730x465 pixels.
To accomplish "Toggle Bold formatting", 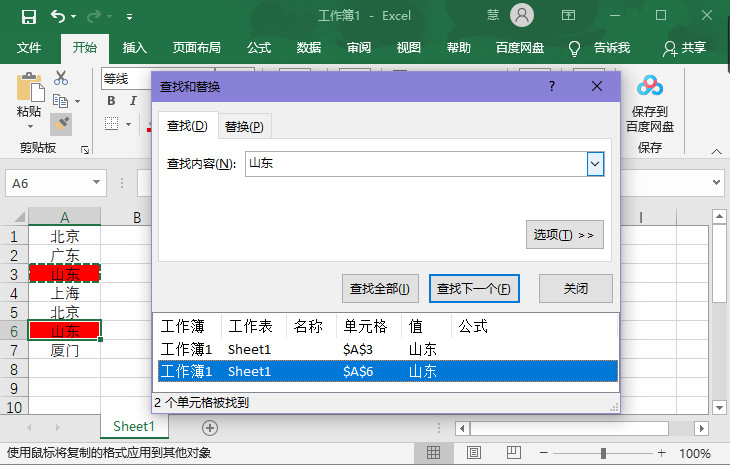I will (x=111, y=101).
